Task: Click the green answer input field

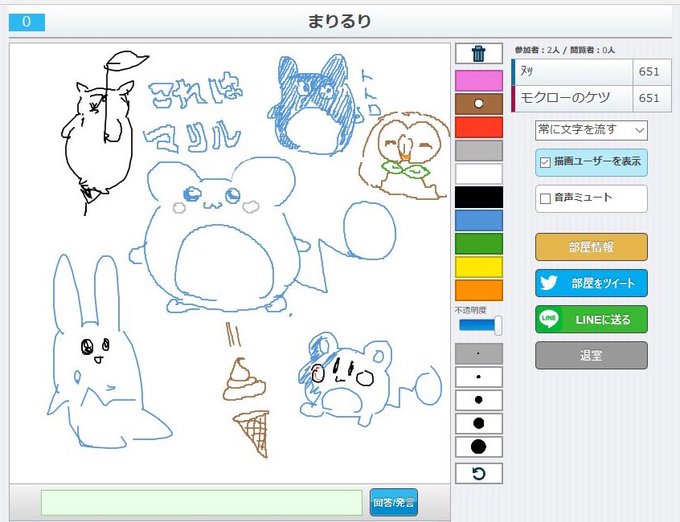Action: coord(202,502)
